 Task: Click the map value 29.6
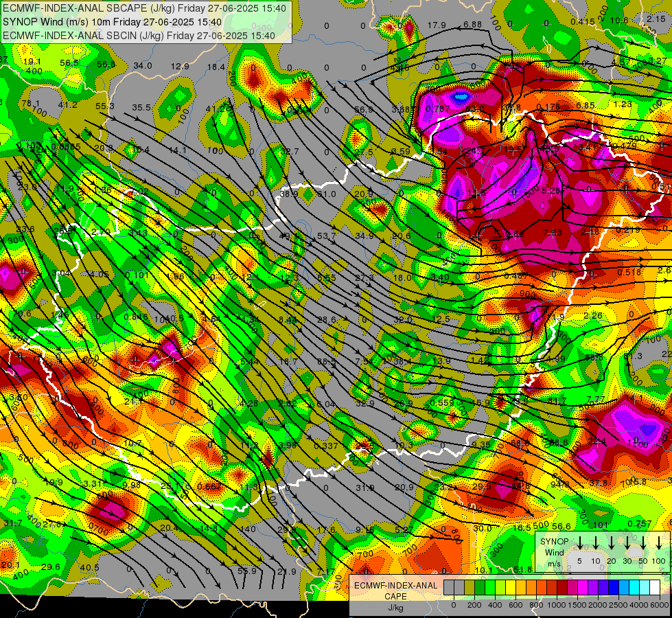pyautogui.click(x=51, y=567)
